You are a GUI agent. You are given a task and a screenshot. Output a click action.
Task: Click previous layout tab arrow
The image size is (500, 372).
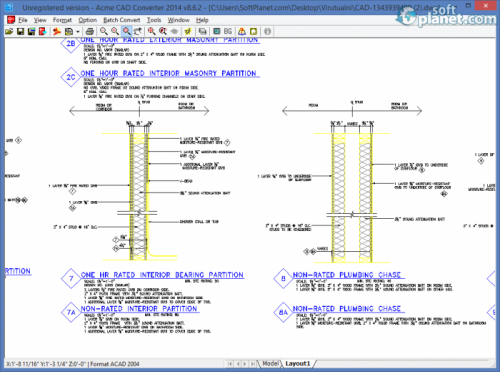click(238, 364)
